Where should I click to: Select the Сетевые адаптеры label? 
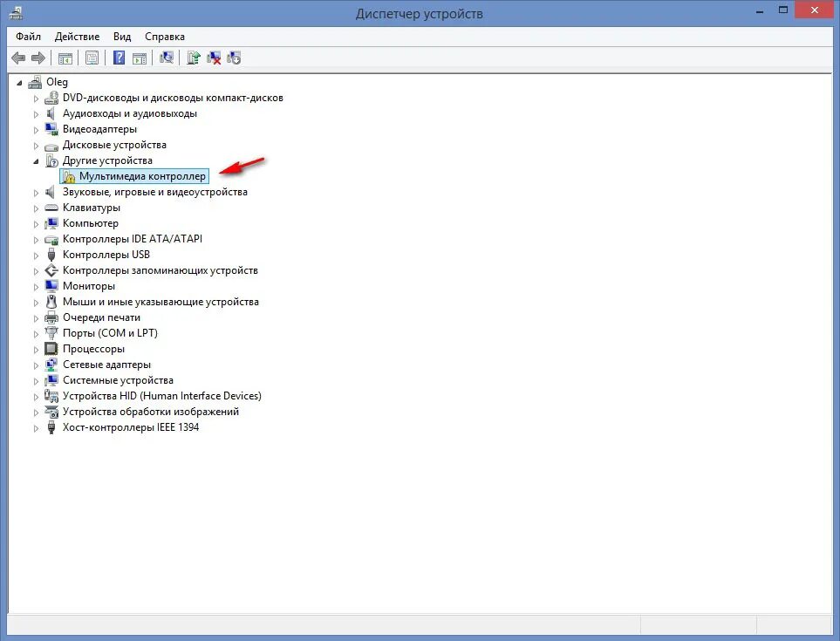(x=106, y=365)
